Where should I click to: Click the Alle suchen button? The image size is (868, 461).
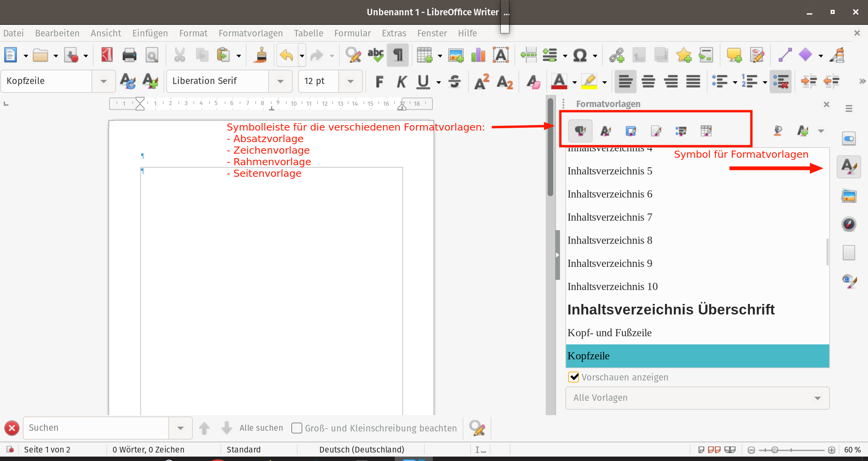(x=261, y=428)
